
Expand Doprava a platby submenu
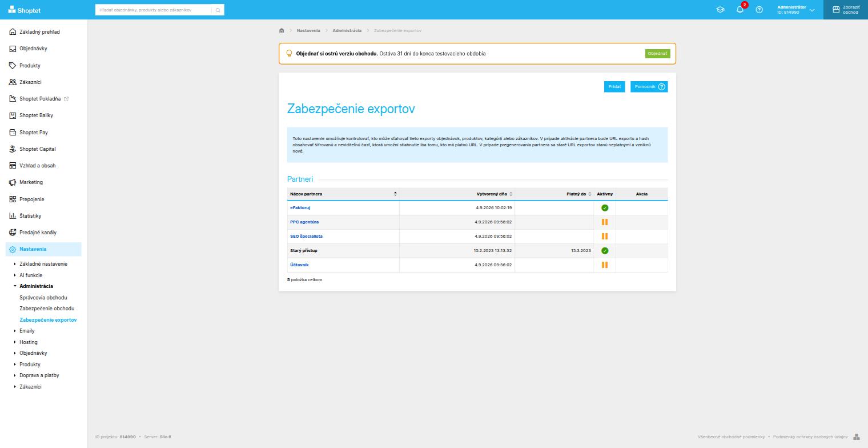[x=15, y=375]
